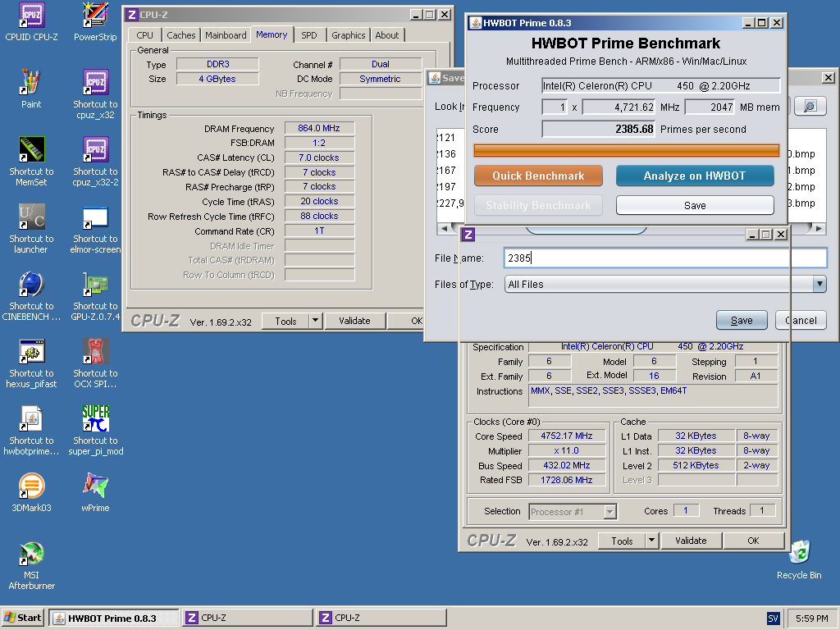840x630 pixels.
Task: Expand the Files of Type dropdown
Action: click(x=819, y=284)
